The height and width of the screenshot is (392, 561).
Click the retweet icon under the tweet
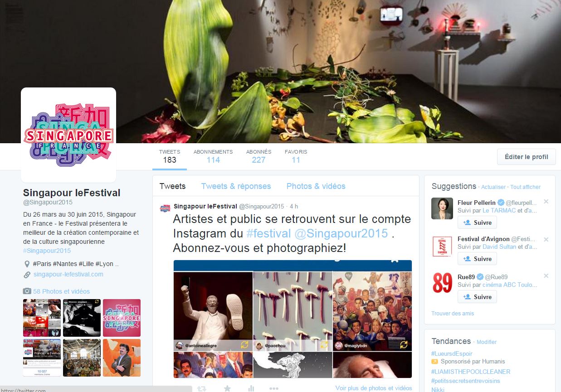click(x=202, y=388)
